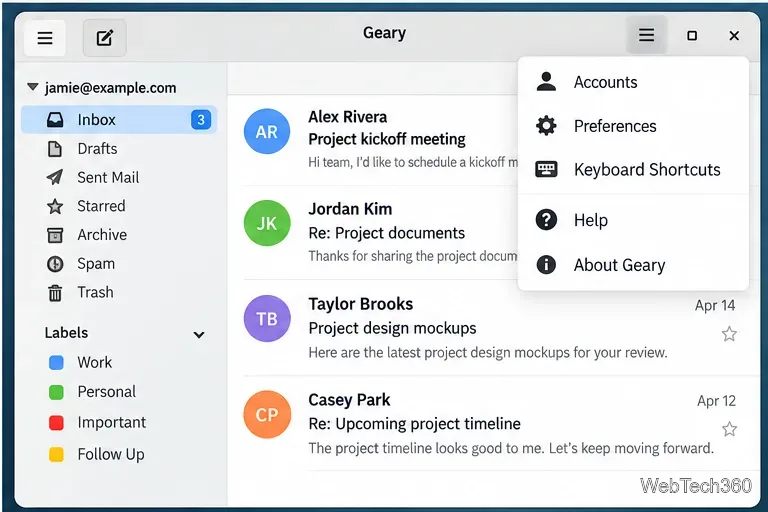Star the Casey Park email
This screenshot has height=512, width=768.
[729, 429]
